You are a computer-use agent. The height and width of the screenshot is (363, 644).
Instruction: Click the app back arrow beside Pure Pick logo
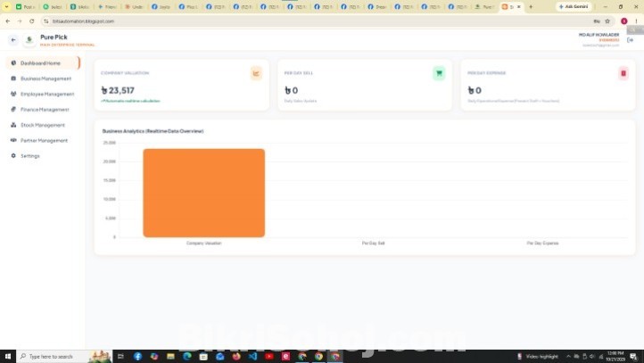click(x=13, y=40)
